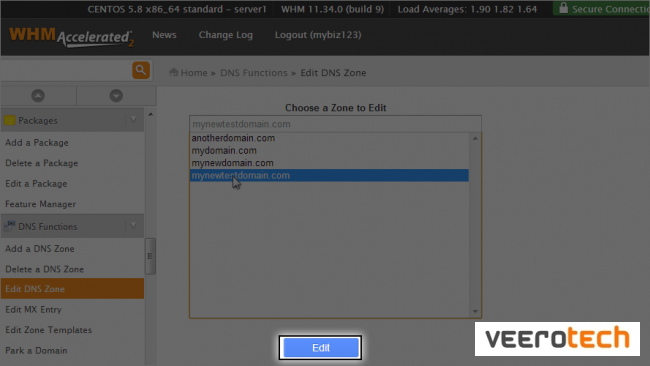This screenshot has width=650, height=366.
Task: Click the Edit DNS Zone breadcrumb
Action: [333, 73]
